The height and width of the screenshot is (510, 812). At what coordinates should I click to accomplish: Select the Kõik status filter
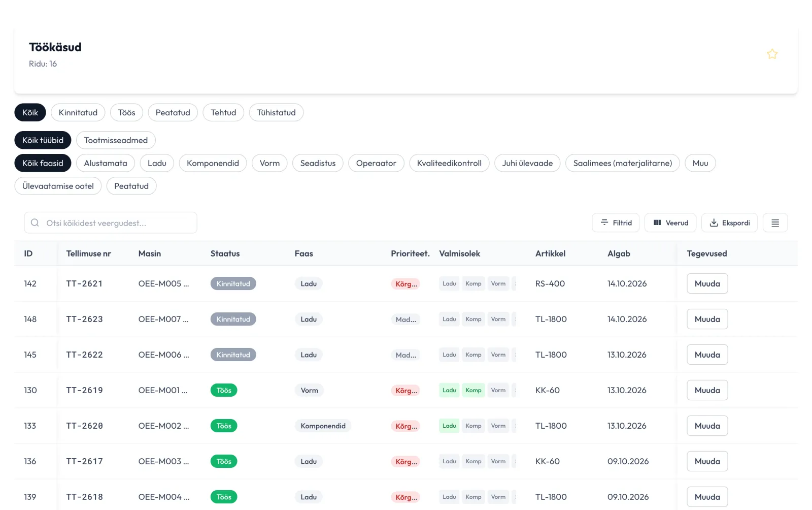(30, 112)
